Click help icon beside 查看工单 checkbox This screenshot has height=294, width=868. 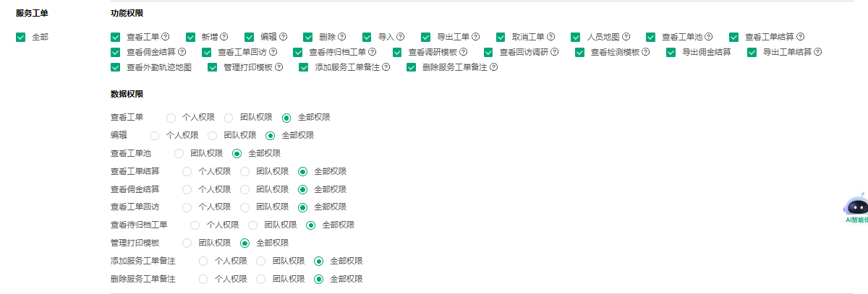[166, 37]
